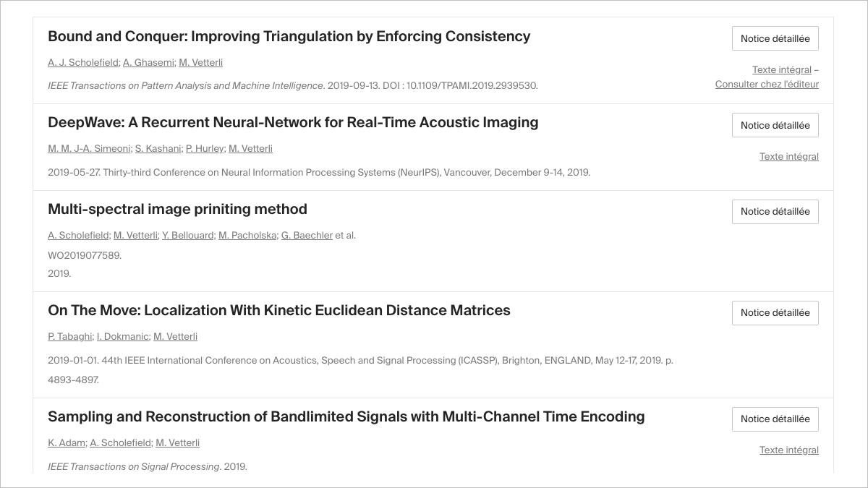Open notice détaillée for On The Move paper
Screen dimensions: 868x488
(775, 312)
